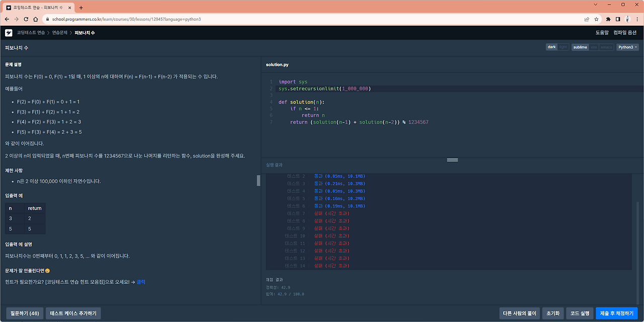Open 컴파일 옵션 compile options
Viewport: 644px width, 322px height.
[625, 33]
